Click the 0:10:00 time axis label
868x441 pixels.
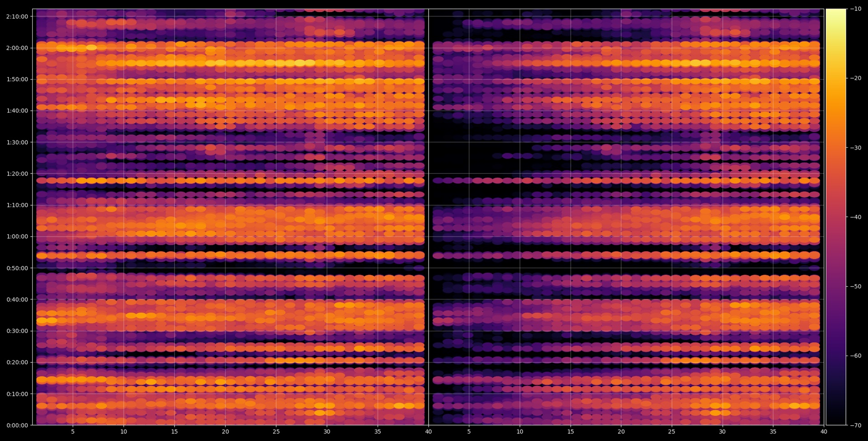click(x=17, y=394)
